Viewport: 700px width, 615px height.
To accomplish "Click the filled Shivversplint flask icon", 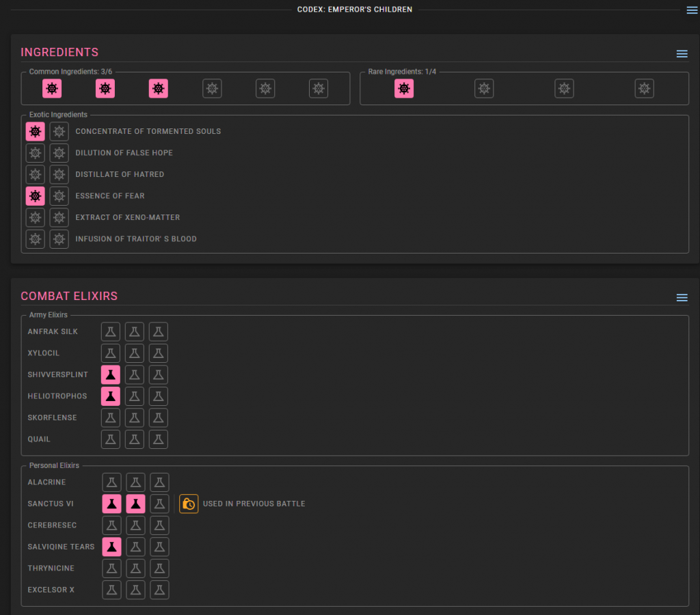I will tap(111, 374).
